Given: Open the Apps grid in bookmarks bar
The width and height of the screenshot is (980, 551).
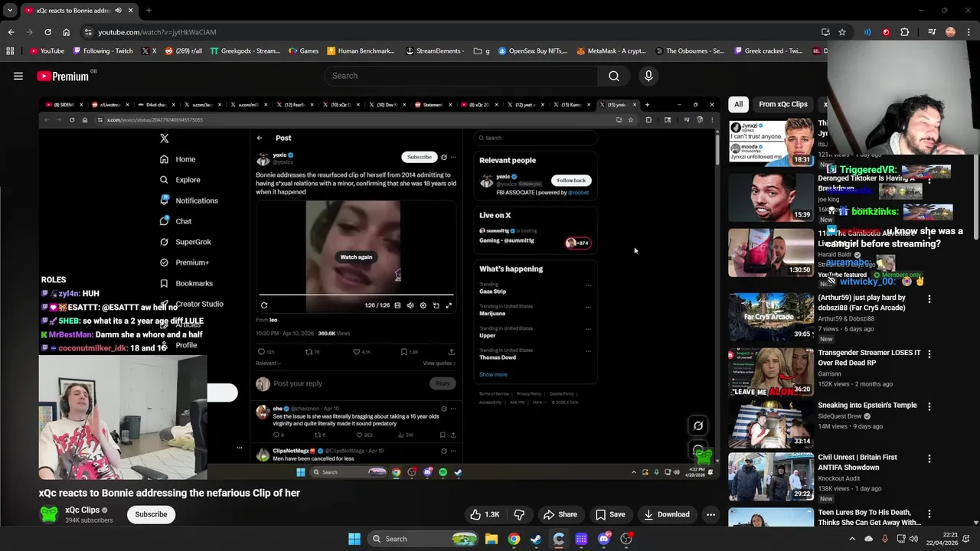Looking at the screenshot, I should point(10,51).
